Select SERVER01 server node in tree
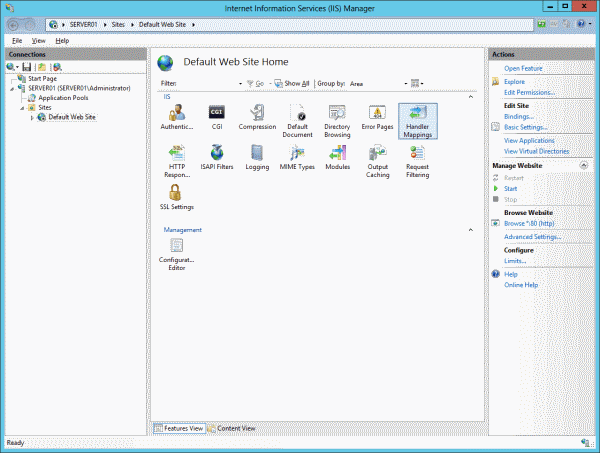Image resolution: width=600 pixels, height=453 pixels. point(79,88)
